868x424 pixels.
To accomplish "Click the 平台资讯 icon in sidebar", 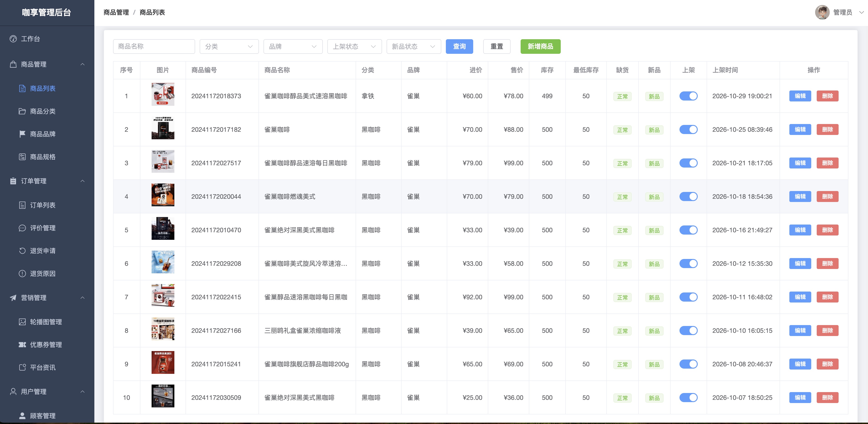I will coord(22,367).
